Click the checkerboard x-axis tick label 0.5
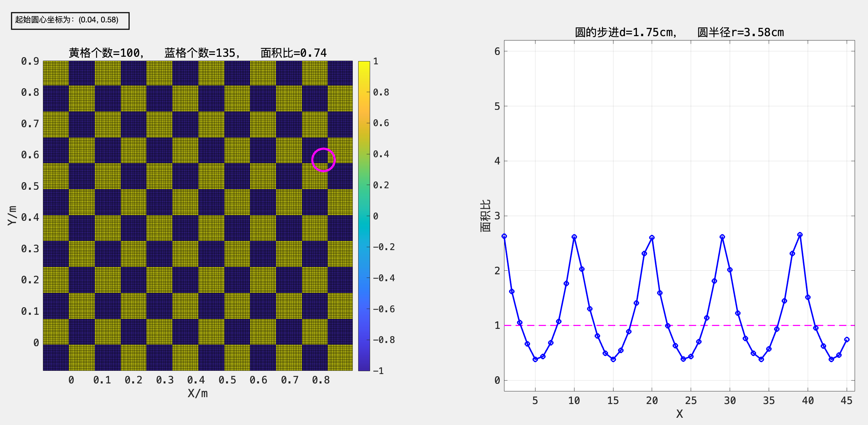 (x=227, y=380)
